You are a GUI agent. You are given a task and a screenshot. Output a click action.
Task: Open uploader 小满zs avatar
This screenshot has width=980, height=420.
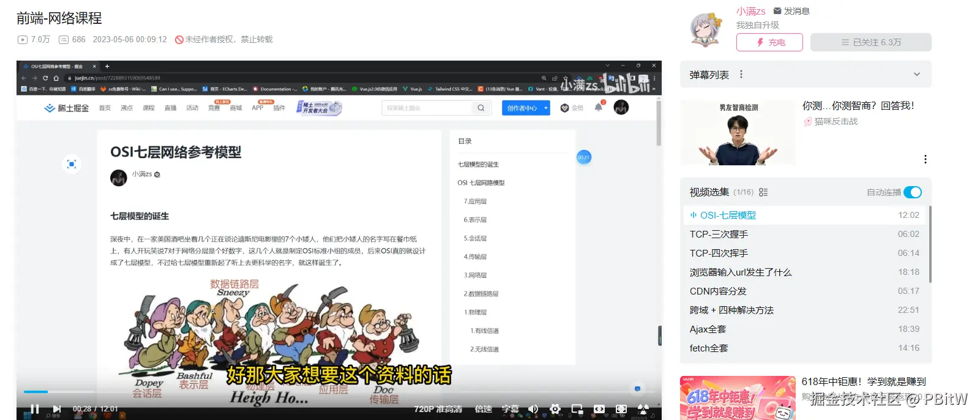[706, 29]
